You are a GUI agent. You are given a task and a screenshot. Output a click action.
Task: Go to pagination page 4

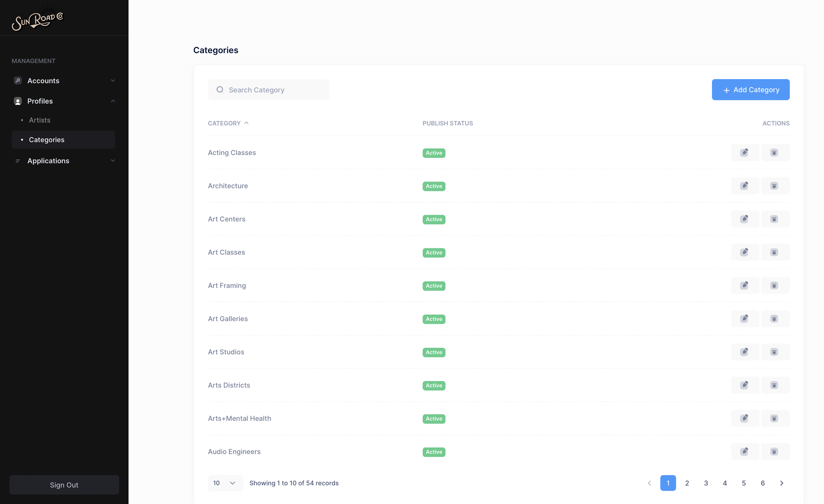725,483
